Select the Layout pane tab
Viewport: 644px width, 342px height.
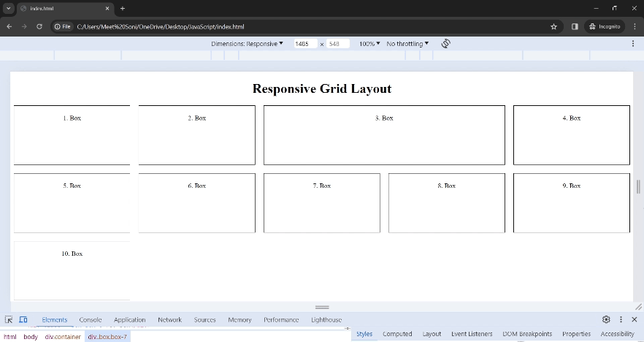coord(432,334)
